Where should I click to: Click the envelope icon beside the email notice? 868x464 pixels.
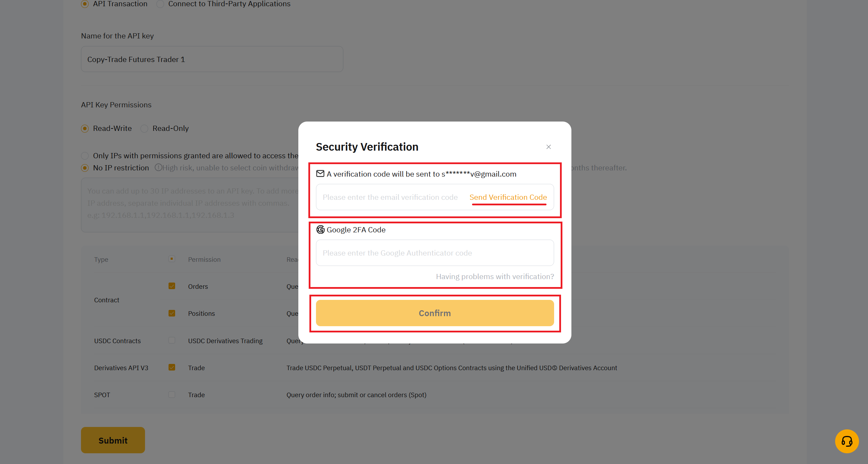320,173
